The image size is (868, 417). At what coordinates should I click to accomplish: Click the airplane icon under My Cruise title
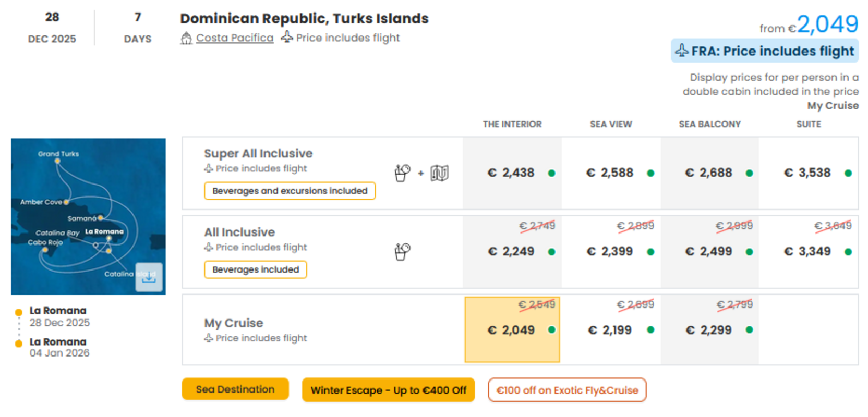[209, 338]
